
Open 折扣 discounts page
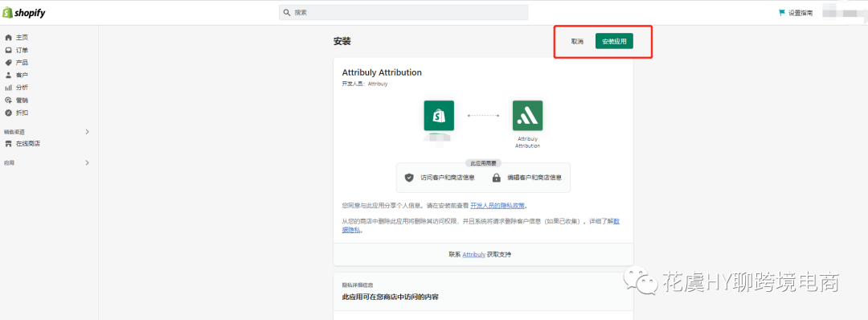(x=22, y=113)
